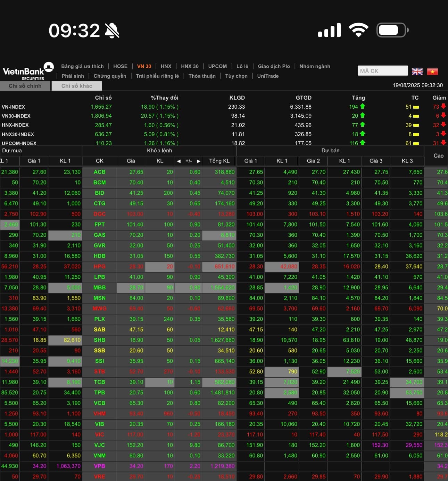Open the HOSE price board
Screen dimensions: 448x481
pos(120,66)
